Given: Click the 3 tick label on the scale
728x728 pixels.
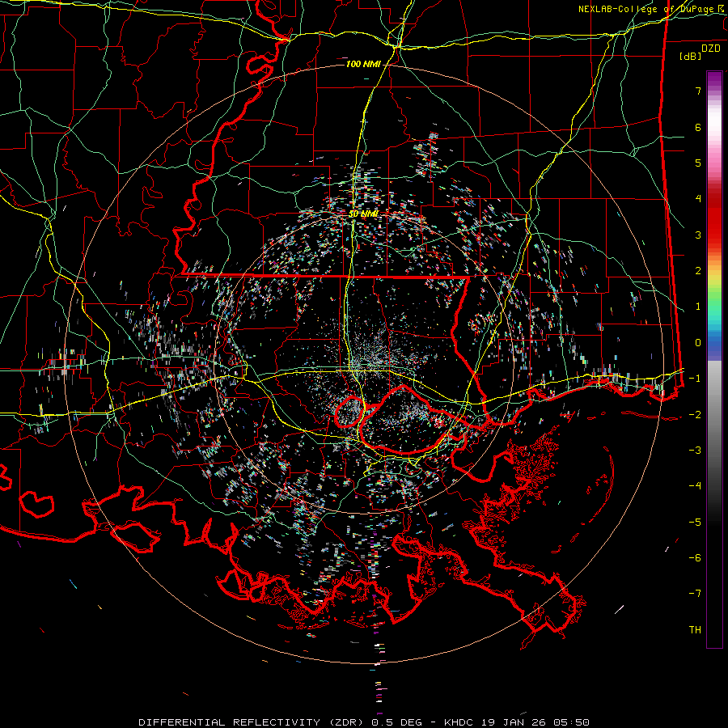Looking at the screenshot, I should (698, 235).
